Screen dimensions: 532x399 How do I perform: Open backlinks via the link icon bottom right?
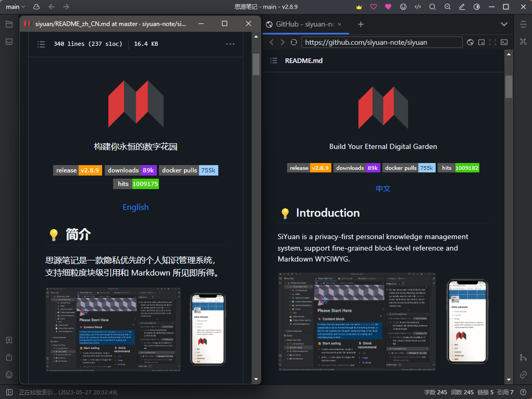point(523,375)
